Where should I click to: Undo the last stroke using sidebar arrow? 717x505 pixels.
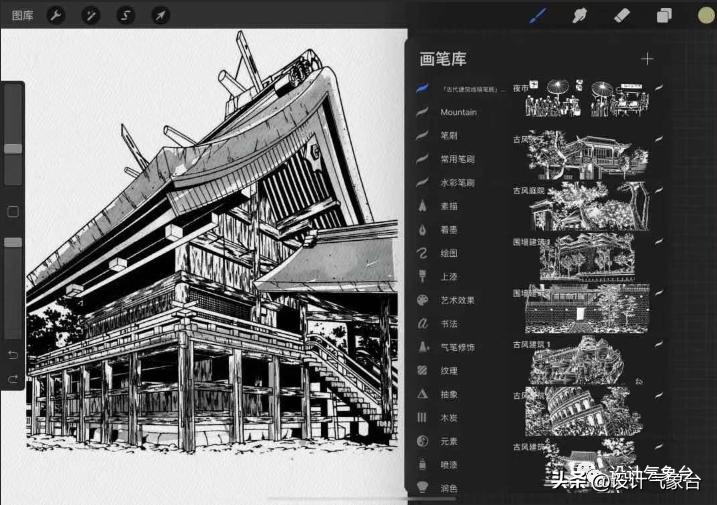pyautogui.click(x=13, y=355)
